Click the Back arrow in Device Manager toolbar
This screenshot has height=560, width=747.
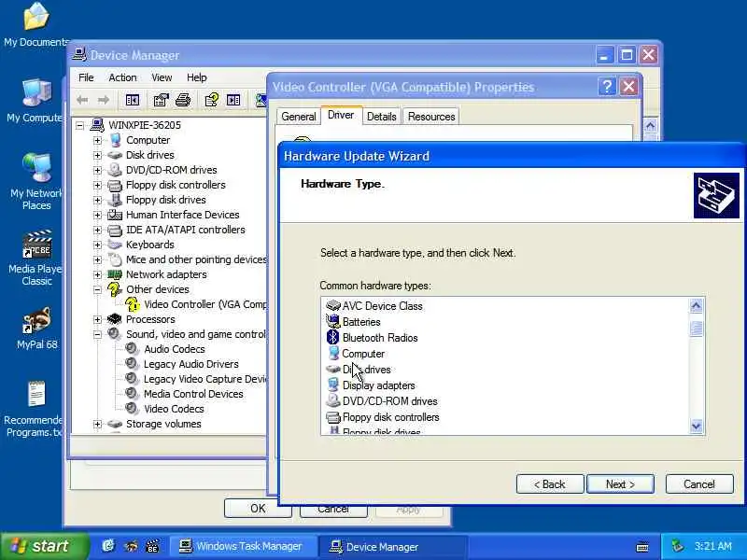(x=82, y=100)
